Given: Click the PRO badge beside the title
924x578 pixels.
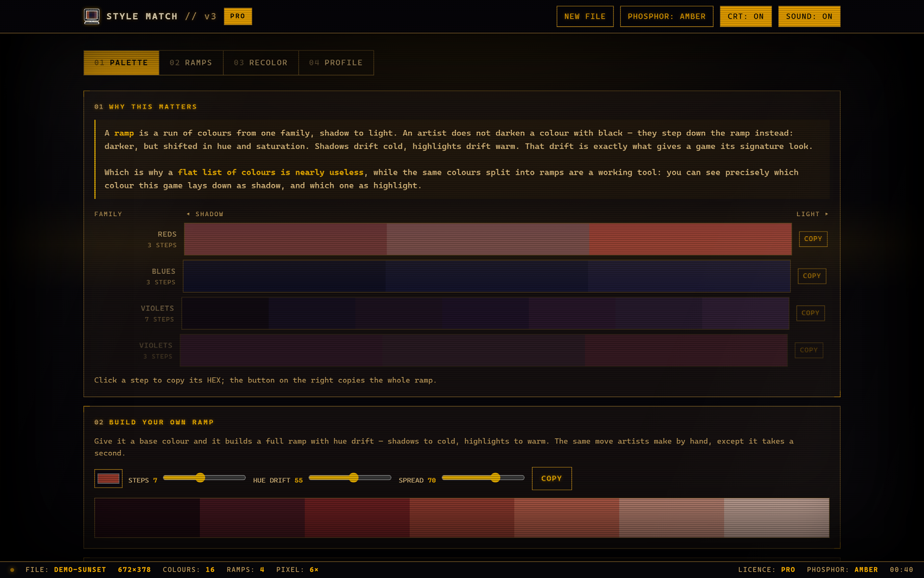Looking at the screenshot, I should pos(238,16).
